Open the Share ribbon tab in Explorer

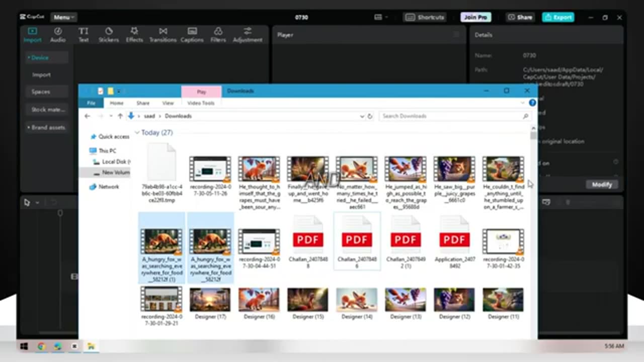tap(143, 103)
